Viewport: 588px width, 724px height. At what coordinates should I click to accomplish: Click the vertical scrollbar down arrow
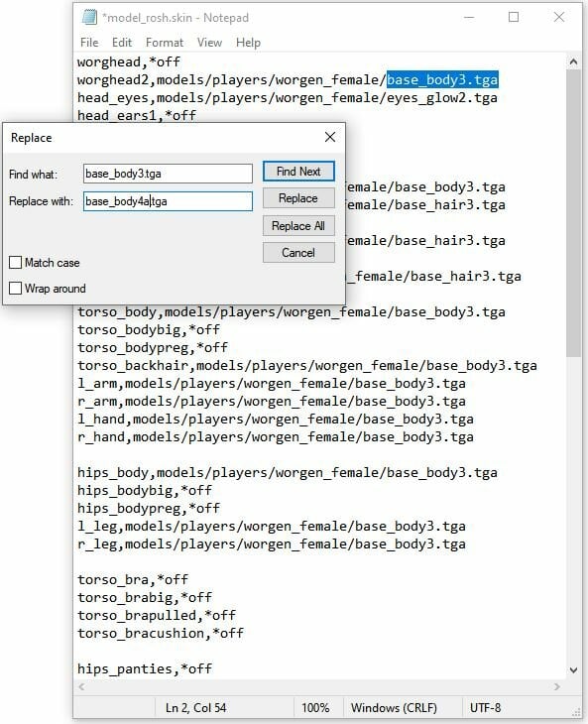coord(573,670)
